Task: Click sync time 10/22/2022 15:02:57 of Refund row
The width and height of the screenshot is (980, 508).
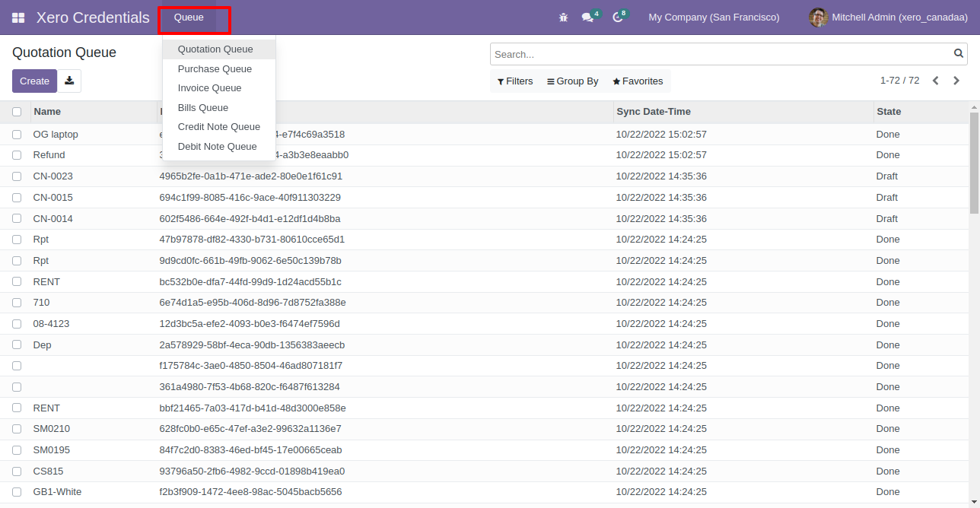Action: coord(661,155)
